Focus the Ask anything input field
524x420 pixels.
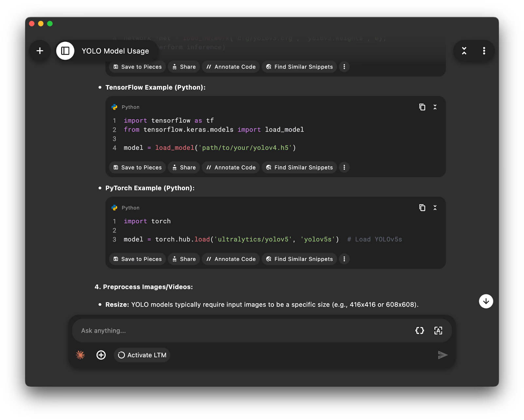point(242,331)
